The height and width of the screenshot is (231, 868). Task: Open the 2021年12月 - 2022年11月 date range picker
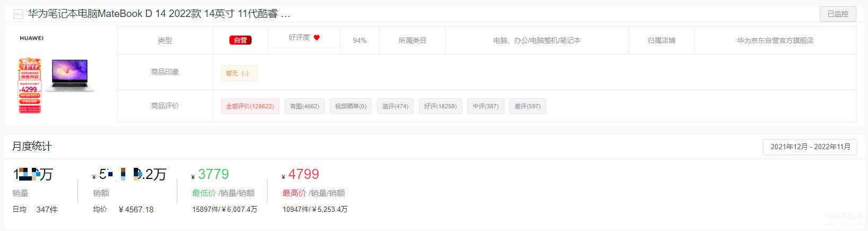pos(810,147)
